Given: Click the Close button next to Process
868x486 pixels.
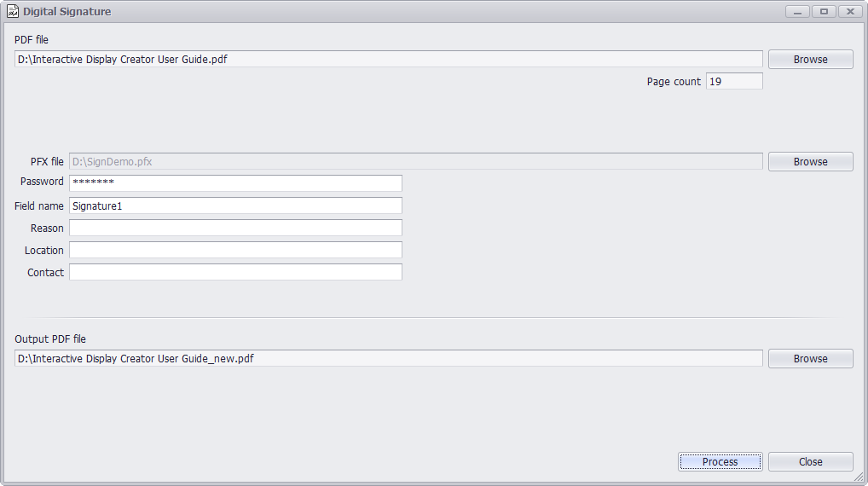Looking at the screenshot, I should click(x=810, y=461).
